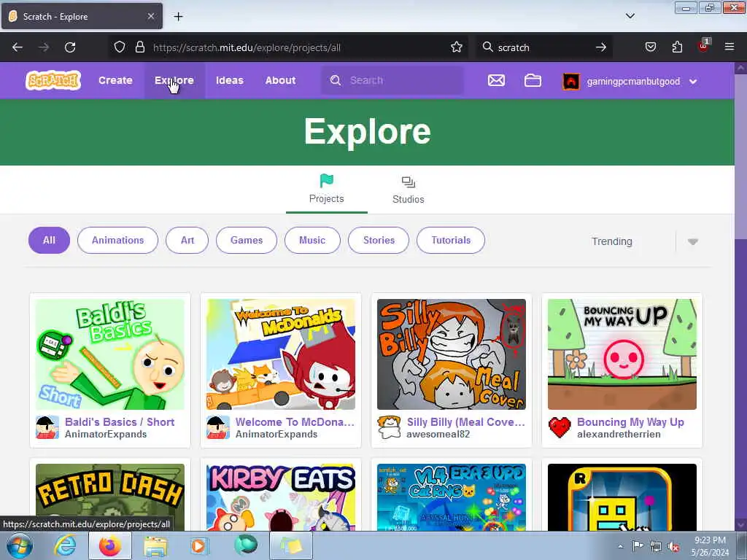This screenshot has height=560, width=747.
Task: Open Silly Billy (Meal Cove... project link
Action: [466, 422]
